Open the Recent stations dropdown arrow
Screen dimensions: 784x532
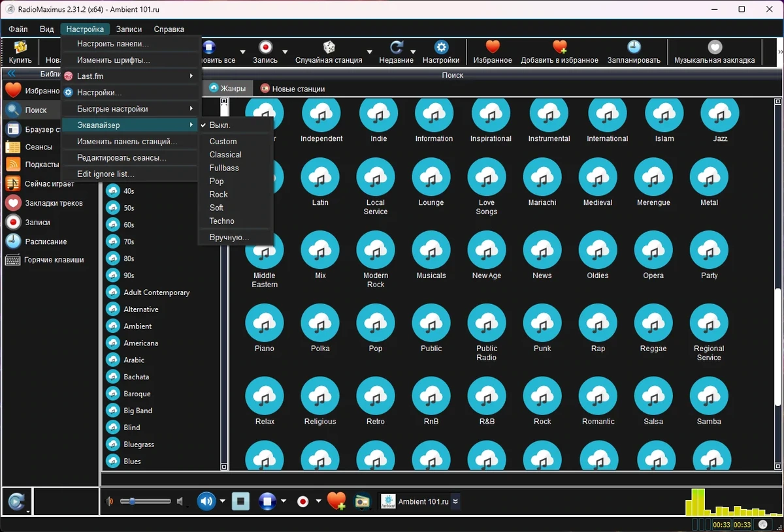413,52
